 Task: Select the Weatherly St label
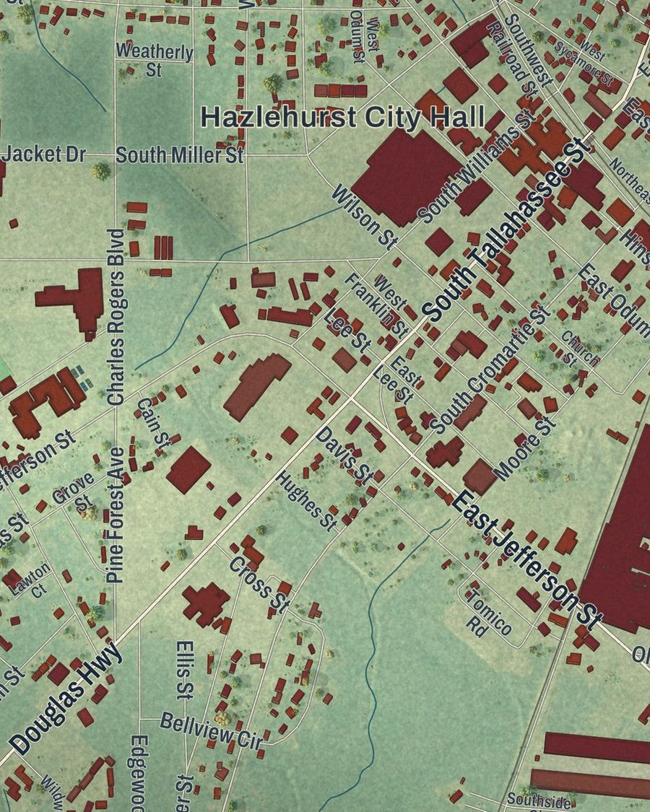click(x=155, y=60)
